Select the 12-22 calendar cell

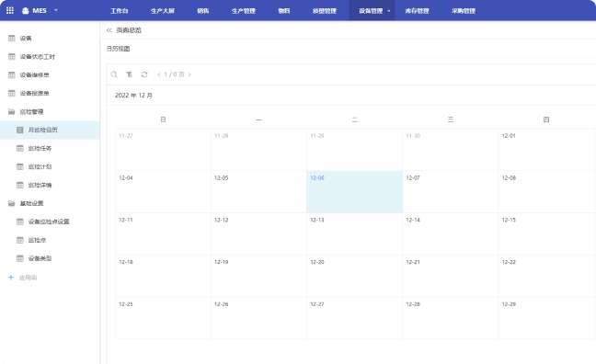546,276
